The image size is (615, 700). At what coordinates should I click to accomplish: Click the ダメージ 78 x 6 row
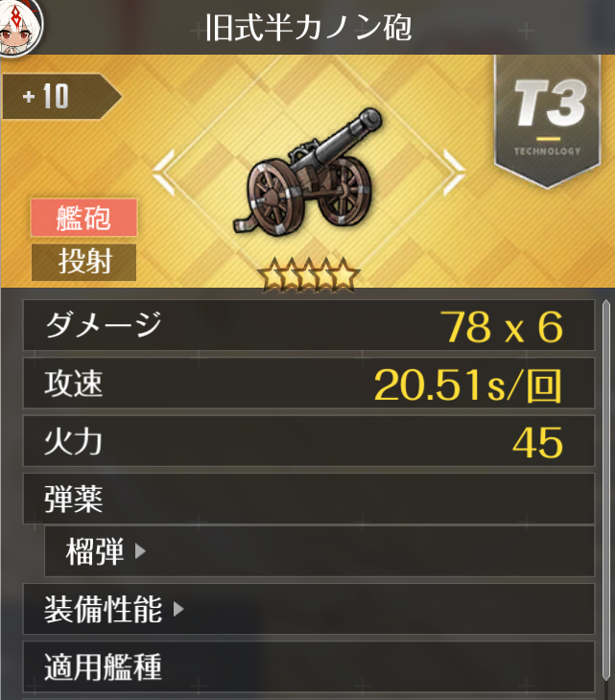309,325
